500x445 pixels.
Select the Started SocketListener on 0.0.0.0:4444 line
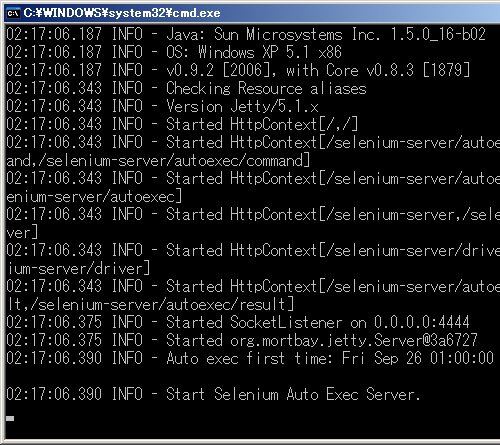[x=238, y=322]
